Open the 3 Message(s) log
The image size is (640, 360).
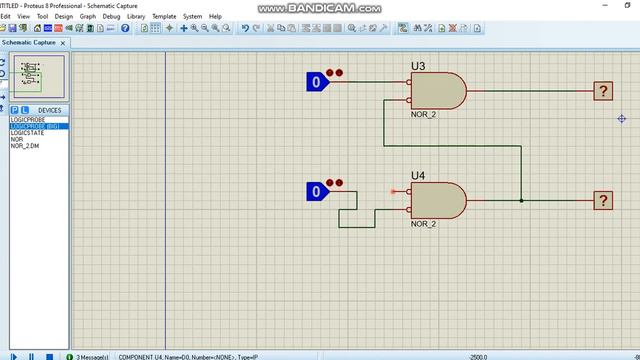(88, 357)
